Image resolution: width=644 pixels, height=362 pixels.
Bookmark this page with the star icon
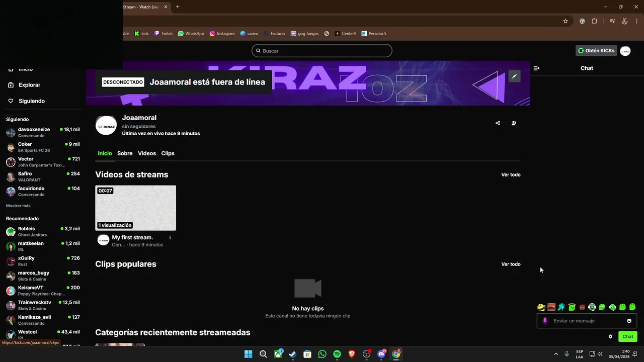coord(566,21)
